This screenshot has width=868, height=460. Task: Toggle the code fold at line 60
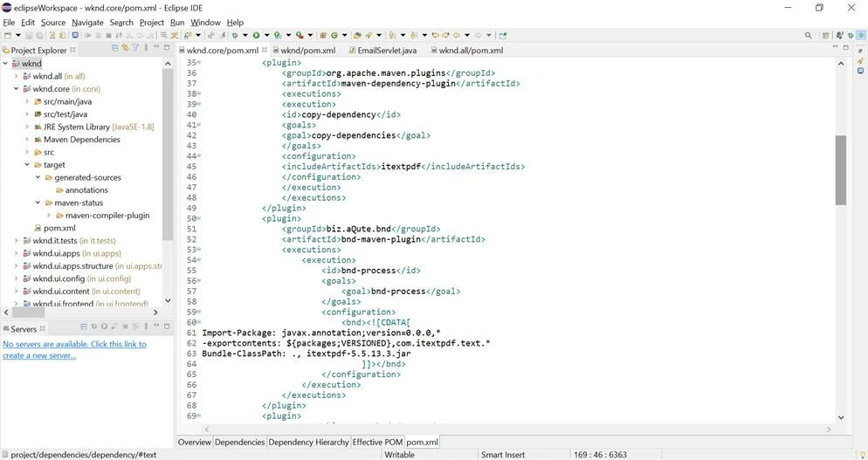point(199,322)
